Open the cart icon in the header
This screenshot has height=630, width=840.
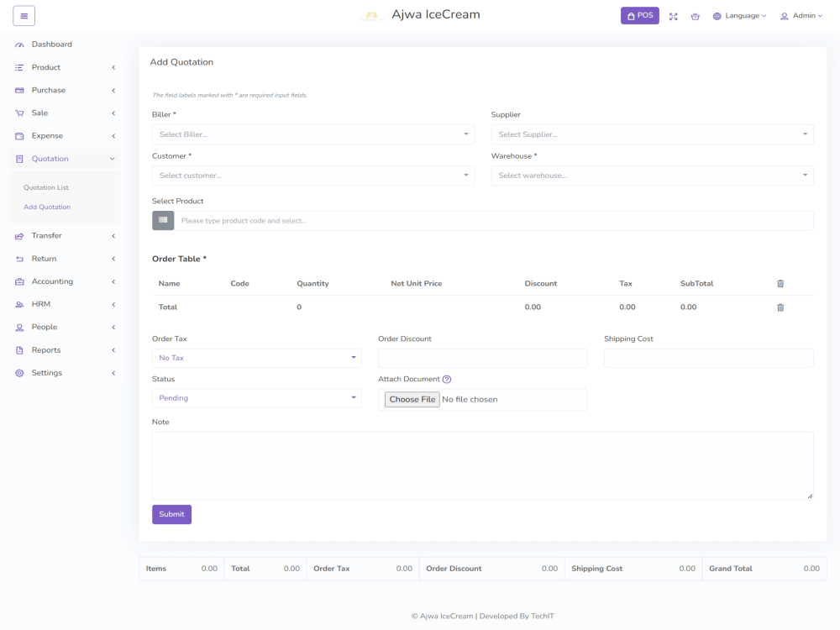[695, 16]
